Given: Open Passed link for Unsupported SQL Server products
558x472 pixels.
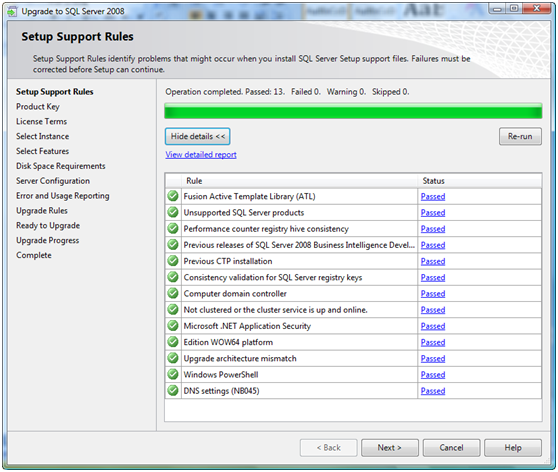Looking at the screenshot, I should click(433, 213).
